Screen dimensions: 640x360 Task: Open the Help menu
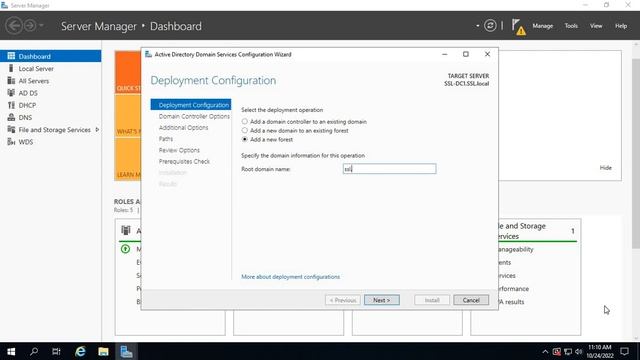pyautogui.click(x=621, y=26)
